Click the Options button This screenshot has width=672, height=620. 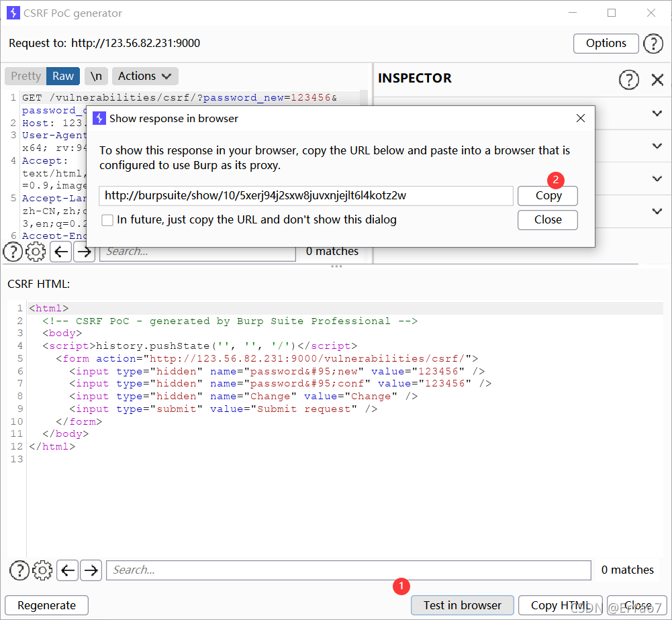(x=606, y=43)
